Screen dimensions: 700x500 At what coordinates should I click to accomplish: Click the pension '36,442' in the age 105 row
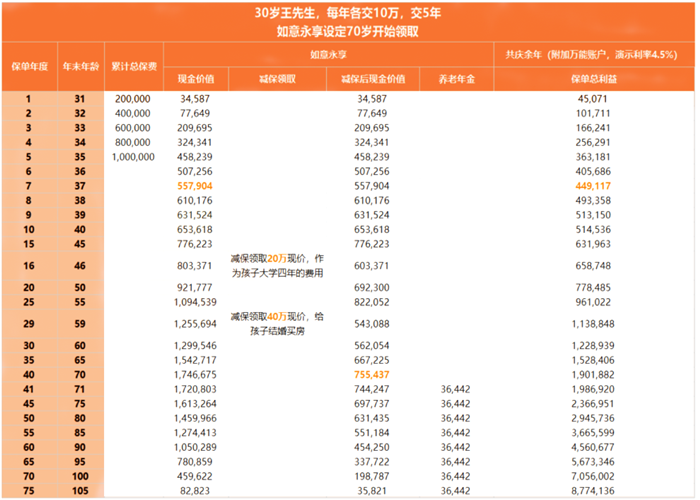pos(455,491)
